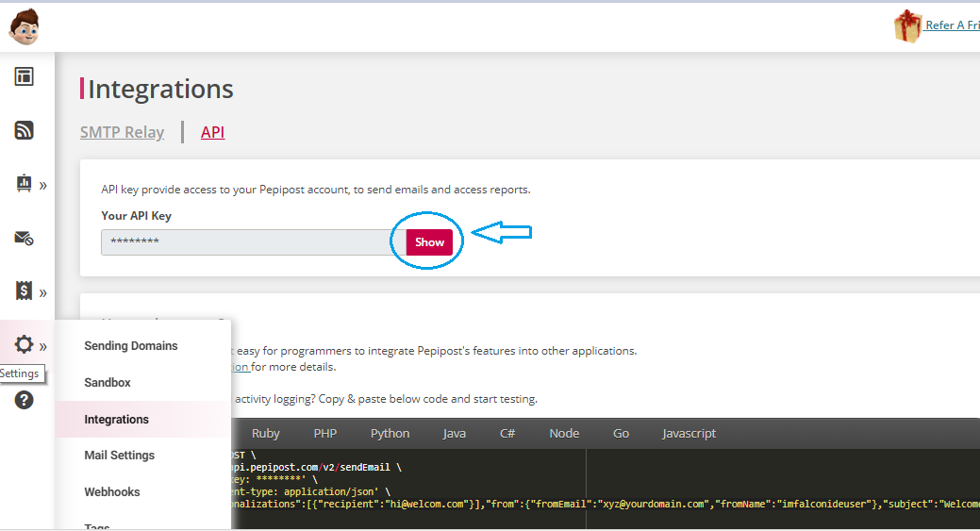Click the Pepipost mascot logo
The height and width of the screenshot is (531, 980).
click(25, 26)
